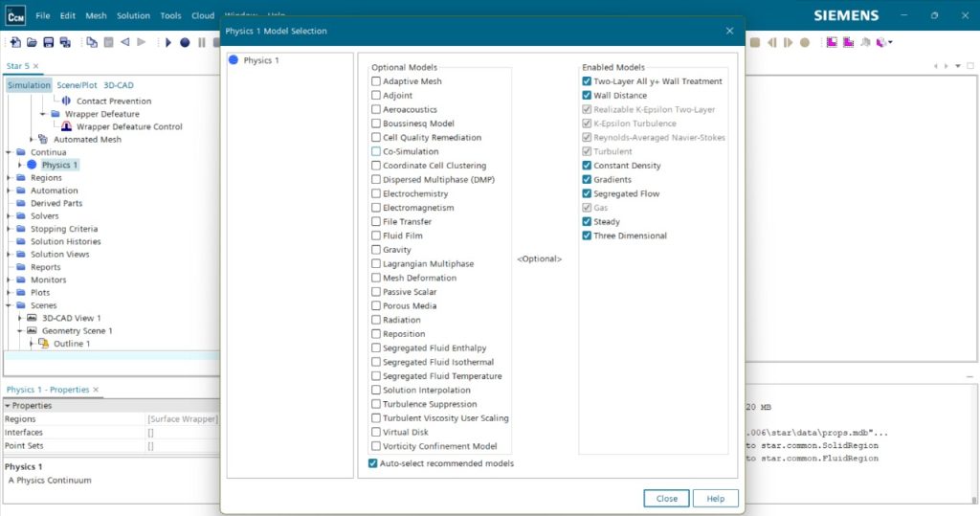The width and height of the screenshot is (980, 516).
Task: Select Solvers in the simulation tree
Action: click(x=45, y=216)
